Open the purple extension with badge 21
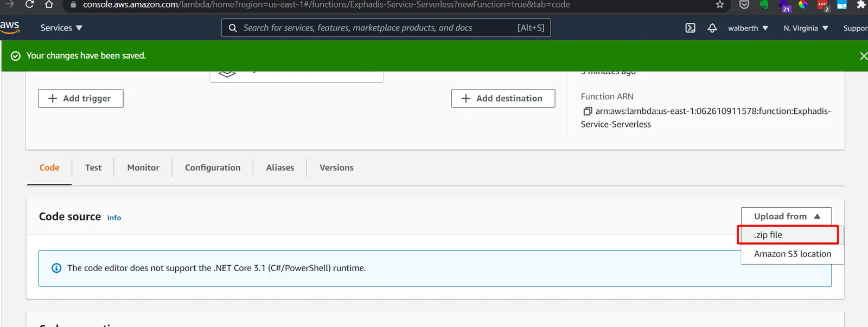This screenshot has height=327, width=868. pos(785,5)
